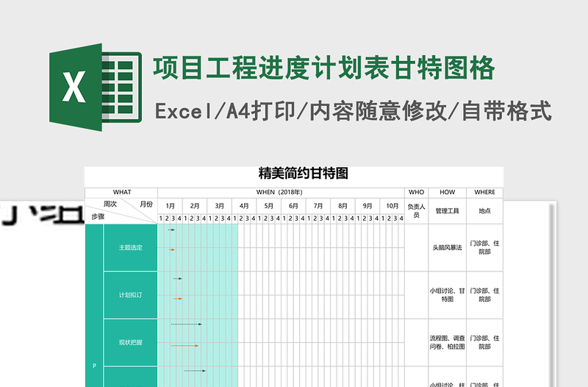Select the orange arrow in 计划拟订 row
The height and width of the screenshot is (387, 588).
tap(178, 299)
